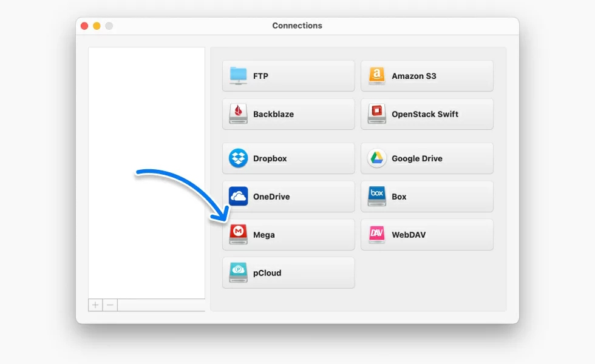Click the "pCloud" connection label
Viewport: 595px width, 364px height.
pyautogui.click(x=267, y=273)
